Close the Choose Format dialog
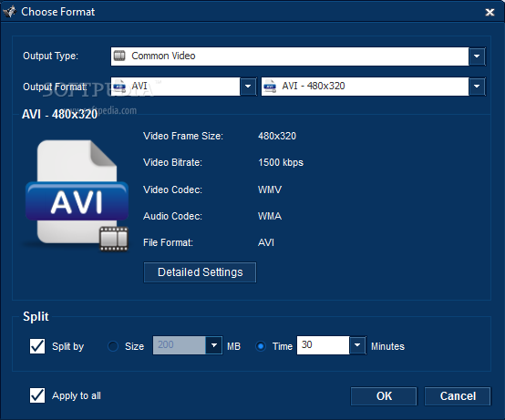 click(x=490, y=12)
